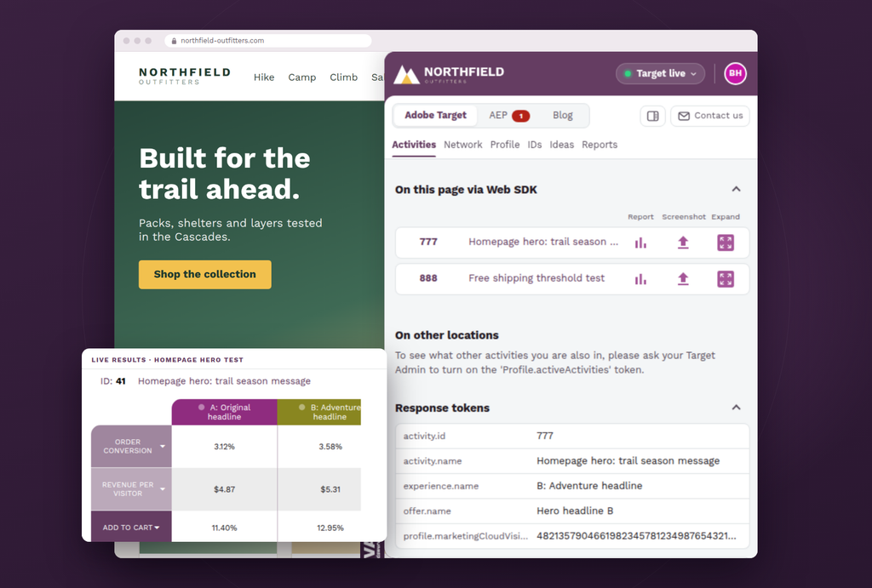
Task: Expand activity 888 Free shipping row
Action: (x=726, y=279)
